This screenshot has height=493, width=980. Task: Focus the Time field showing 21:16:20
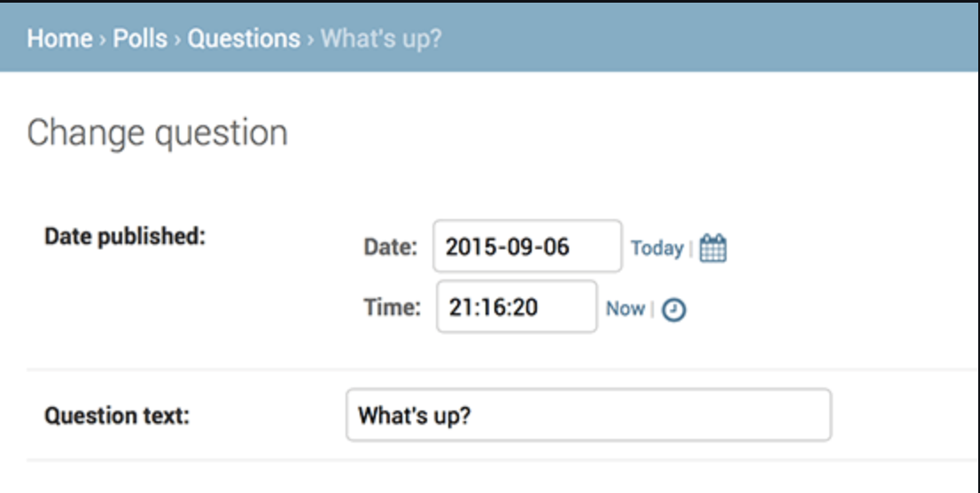(x=517, y=308)
